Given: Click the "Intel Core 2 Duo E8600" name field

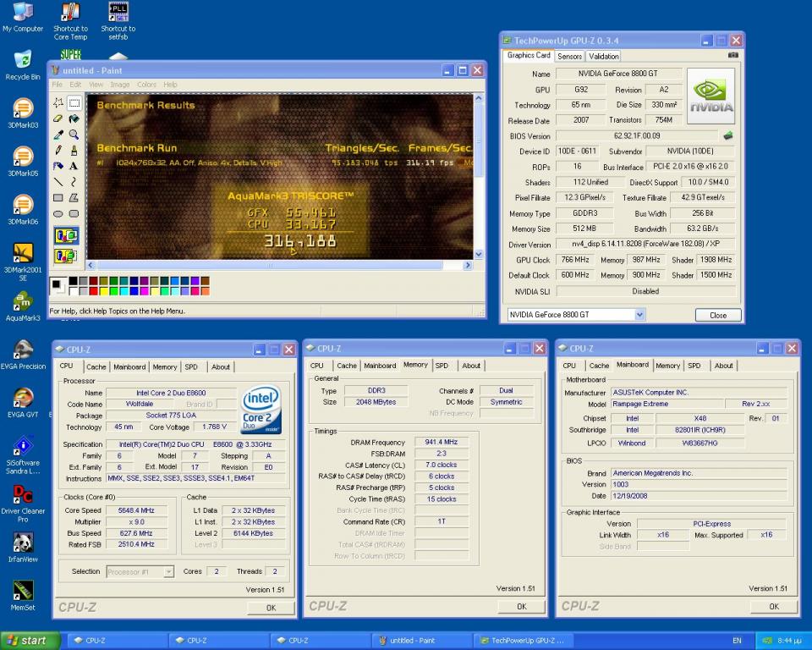Looking at the screenshot, I should click(171, 393).
